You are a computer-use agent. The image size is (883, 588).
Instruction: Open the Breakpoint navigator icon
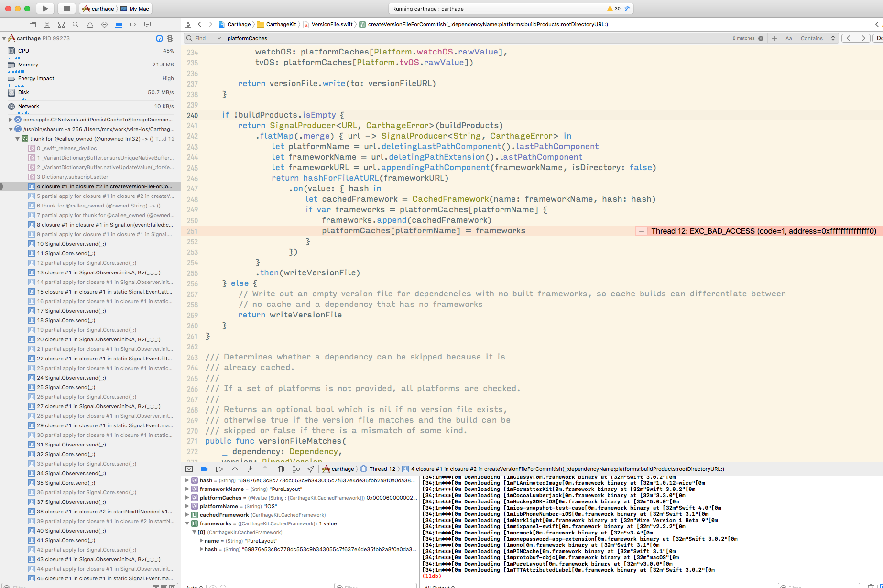[133, 24]
